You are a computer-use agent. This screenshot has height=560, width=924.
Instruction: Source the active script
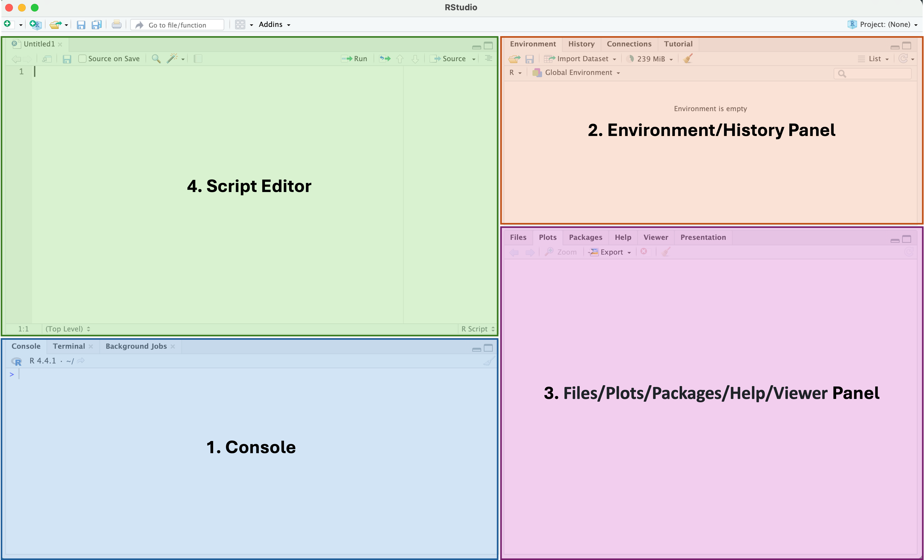(448, 59)
